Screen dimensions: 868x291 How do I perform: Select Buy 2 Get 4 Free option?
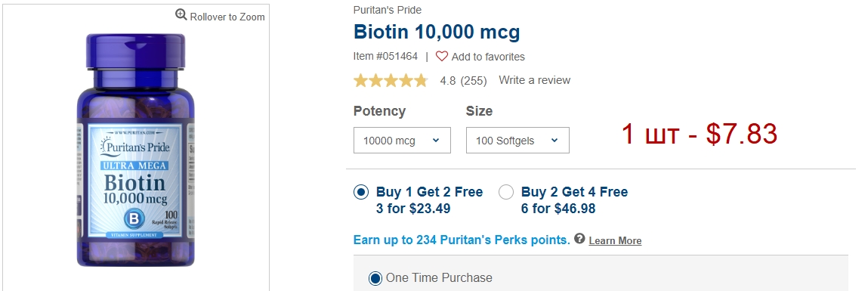tap(506, 192)
